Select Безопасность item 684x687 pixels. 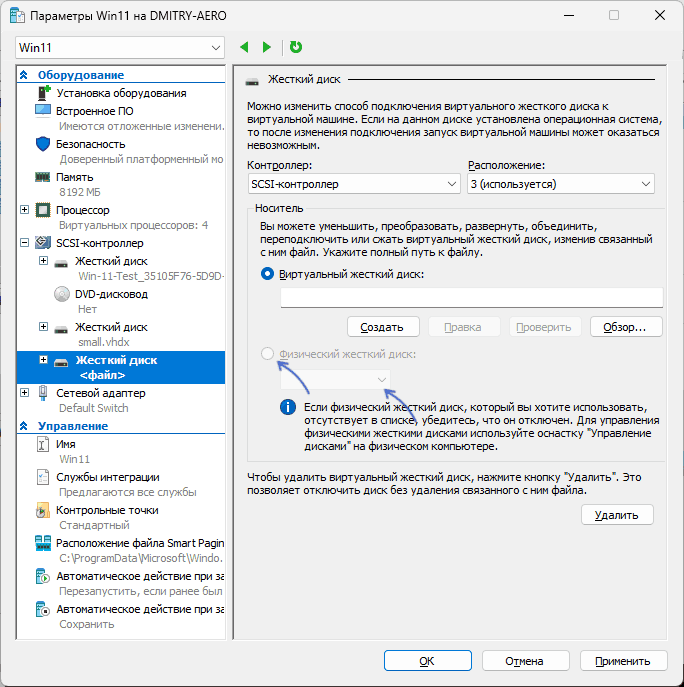[90, 144]
